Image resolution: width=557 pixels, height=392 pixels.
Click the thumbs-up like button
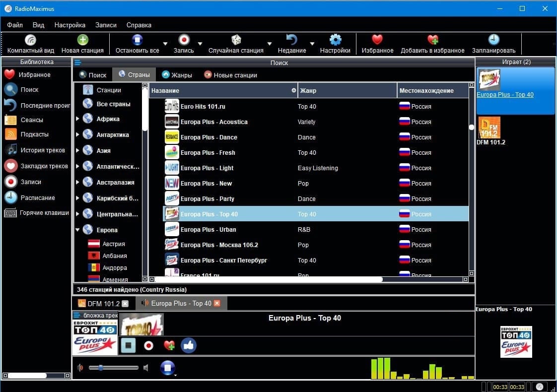point(189,345)
